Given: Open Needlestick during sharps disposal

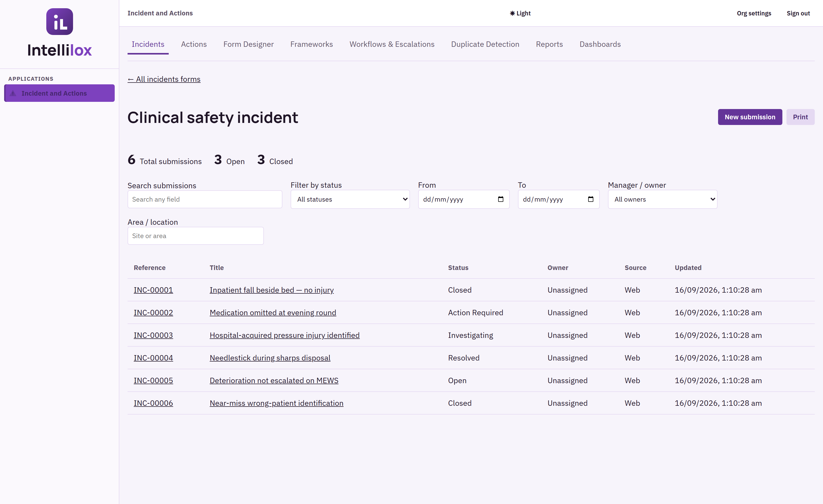Looking at the screenshot, I should 270,358.
